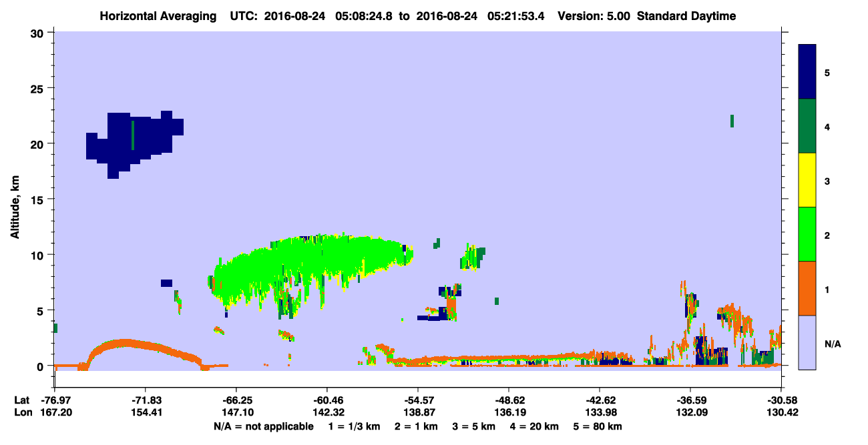This screenshot has height=445, width=868.
Task: Click the orange colorbar segment labeled 1
Action: pos(807,288)
